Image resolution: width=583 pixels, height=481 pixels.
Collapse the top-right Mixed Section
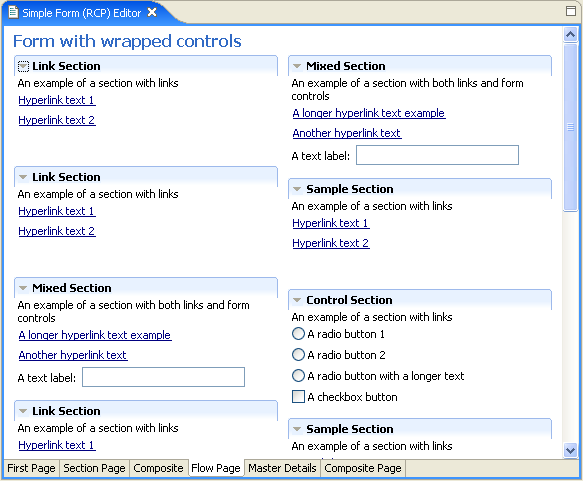tap(297, 66)
